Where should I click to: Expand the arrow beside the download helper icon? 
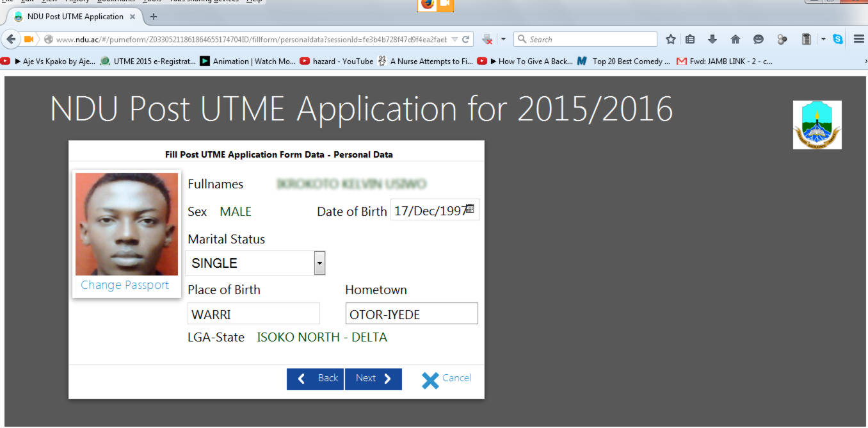pyautogui.click(x=503, y=39)
